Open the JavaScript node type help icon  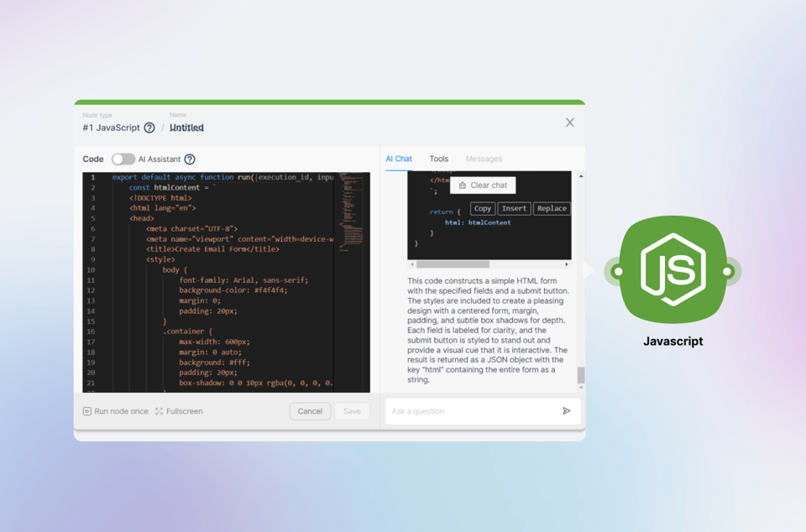149,128
